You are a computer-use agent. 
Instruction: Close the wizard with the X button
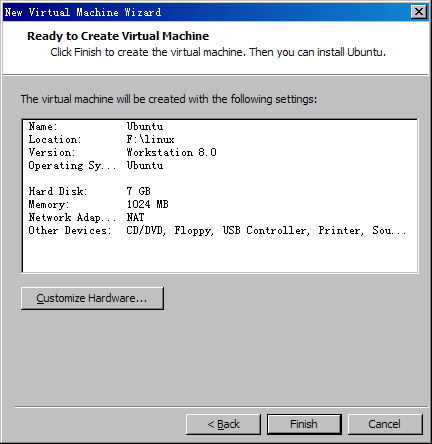(x=419, y=12)
